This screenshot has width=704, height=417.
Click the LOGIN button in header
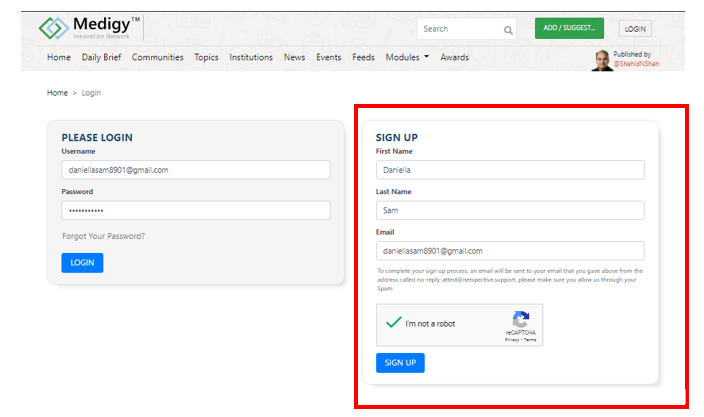[x=635, y=29]
